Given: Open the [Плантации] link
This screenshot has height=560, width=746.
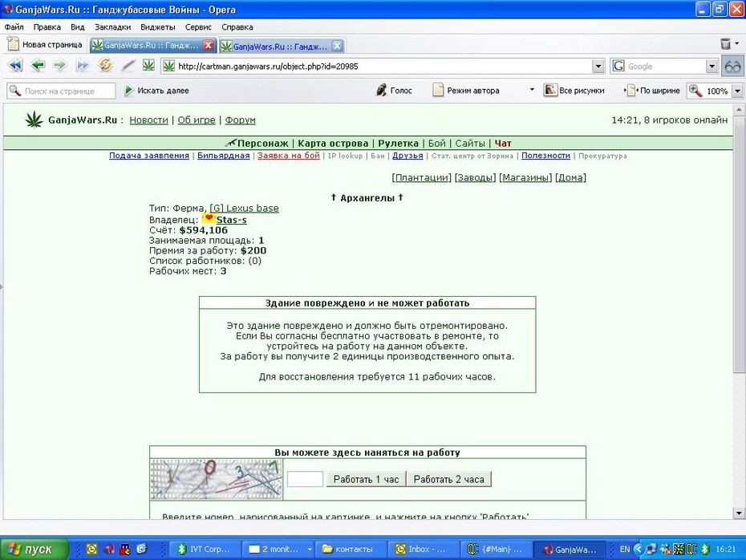Looking at the screenshot, I should 421,177.
